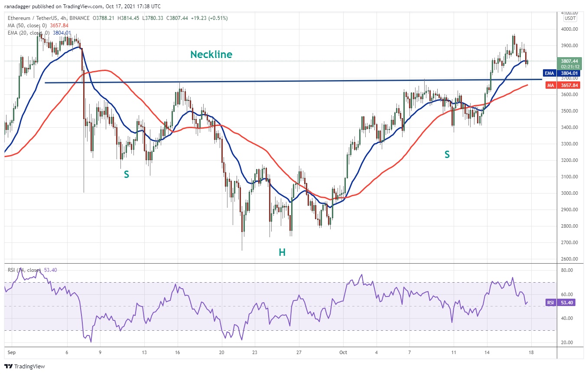Viewport: 588px width, 374px height.
Task: Select the left shoulder S label
Action: click(x=127, y=174)
